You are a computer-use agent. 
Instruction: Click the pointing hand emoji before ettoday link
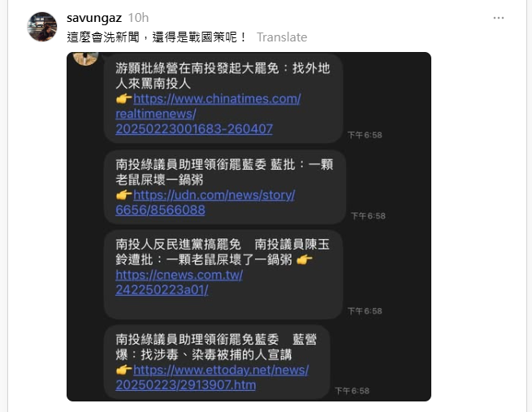click(123, 370)
